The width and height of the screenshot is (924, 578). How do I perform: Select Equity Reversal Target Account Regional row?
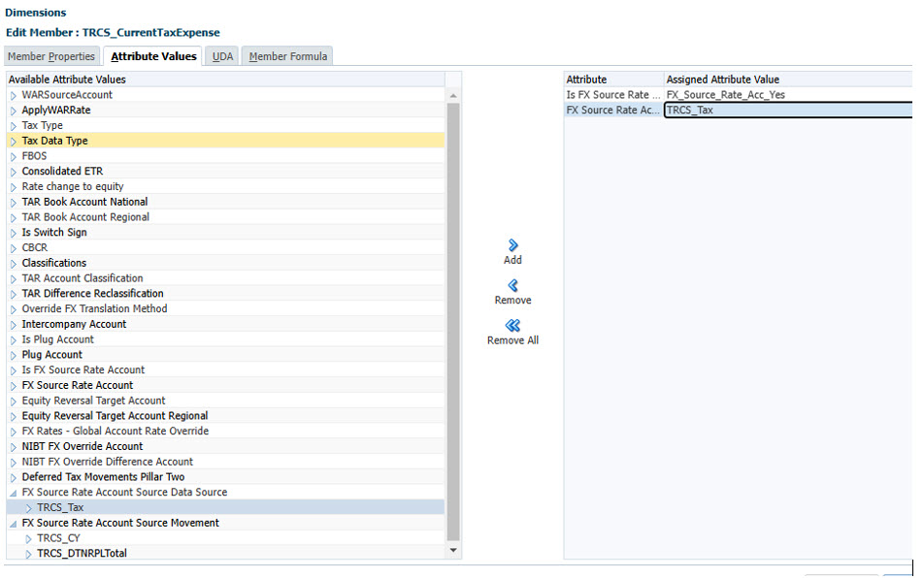point(226,415)
